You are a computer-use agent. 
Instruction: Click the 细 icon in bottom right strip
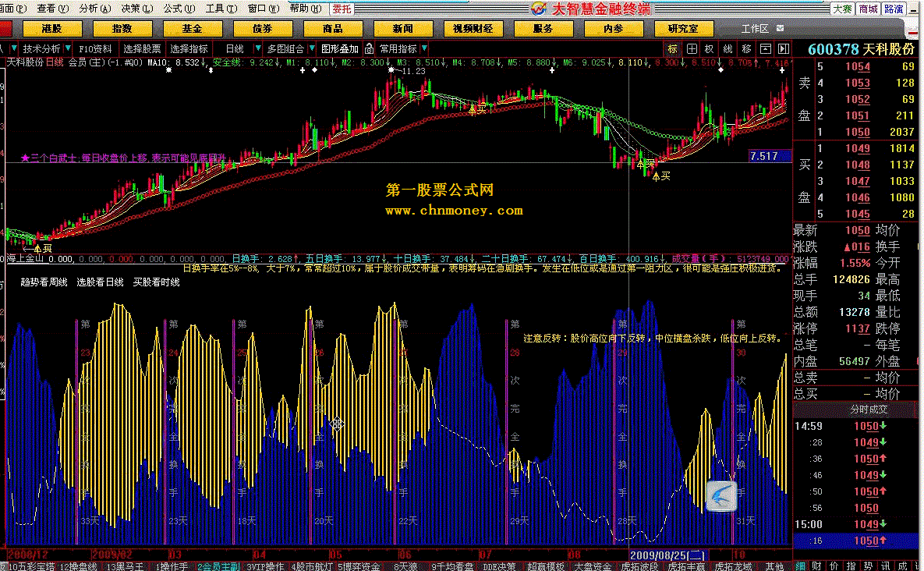(x=801, y=566)
